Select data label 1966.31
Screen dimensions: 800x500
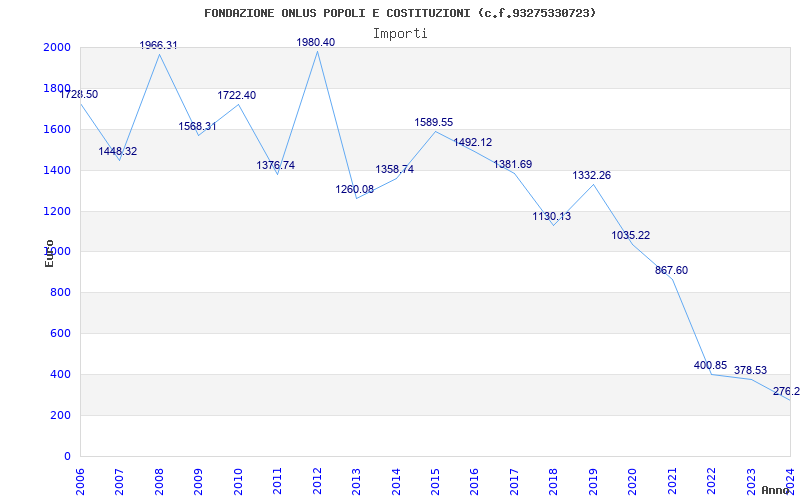(x=159, y=45)
